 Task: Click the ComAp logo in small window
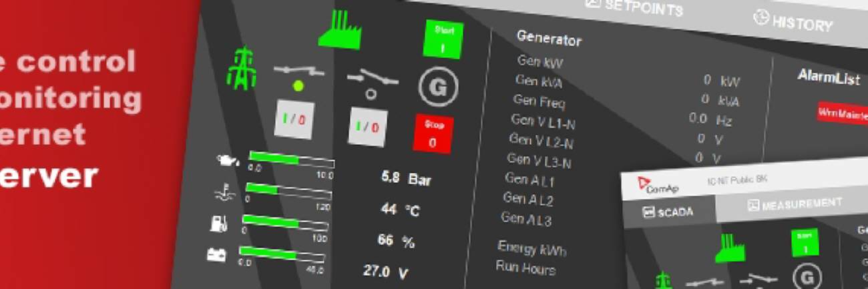657,185
